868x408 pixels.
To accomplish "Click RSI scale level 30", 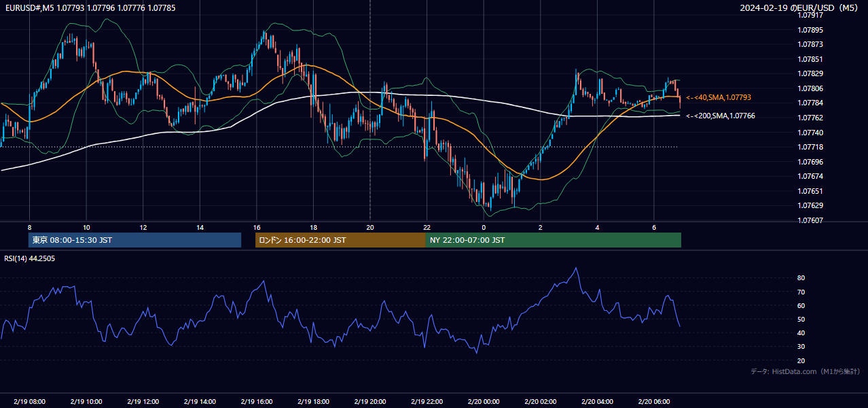I will coord(801,347).
